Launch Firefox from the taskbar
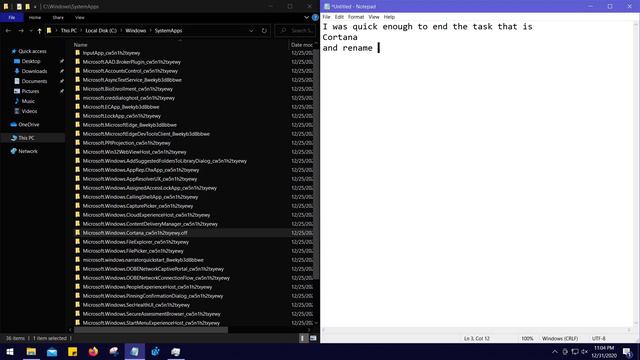The width and height of the screenshot is (640, 360). coord(93,351)
